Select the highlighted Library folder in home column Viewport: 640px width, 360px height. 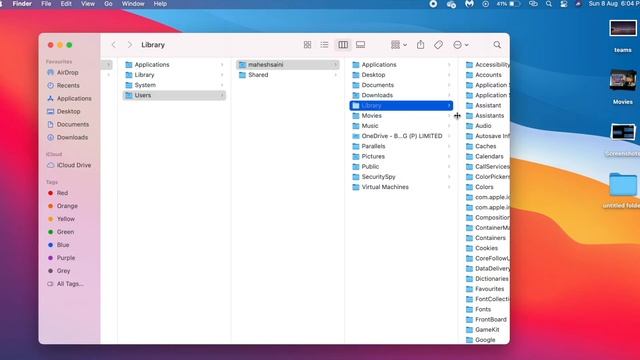click(401, 106)
